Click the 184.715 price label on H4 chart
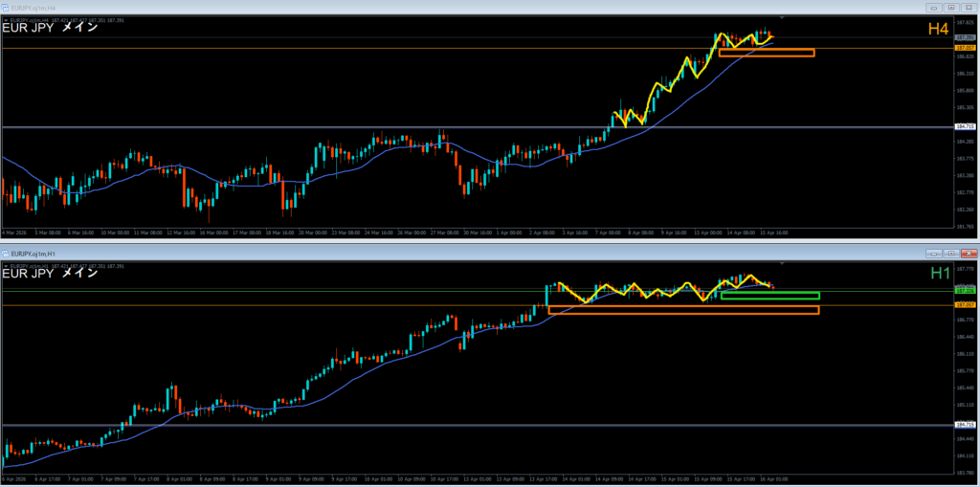Viewport: 980px width, 487px height. click(965, 126)
